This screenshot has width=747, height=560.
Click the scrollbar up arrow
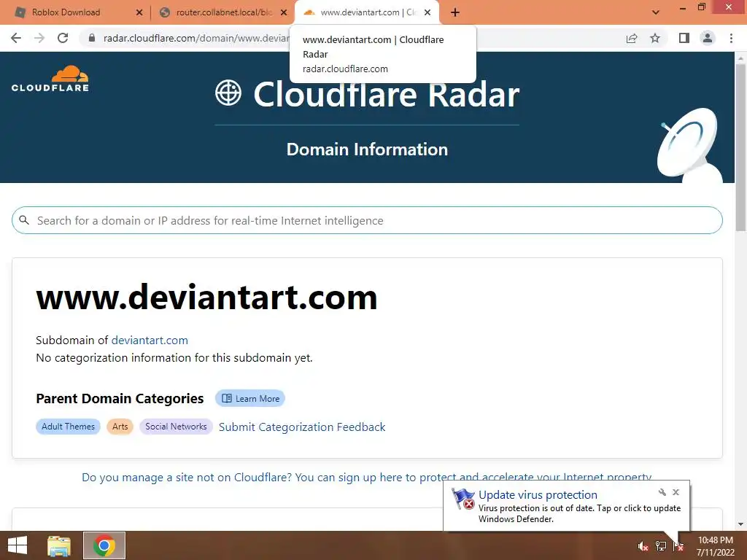click(740, 58)
